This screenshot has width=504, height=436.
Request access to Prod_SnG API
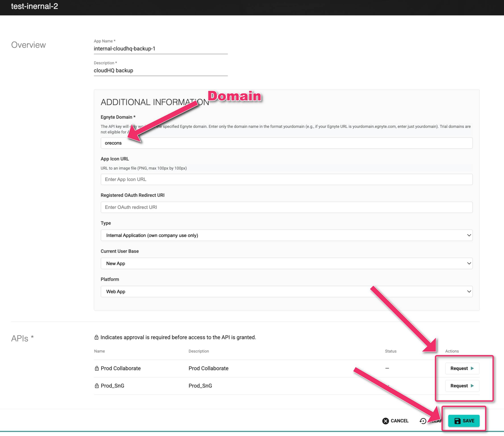pyautogui.click(x=462, y=386)
